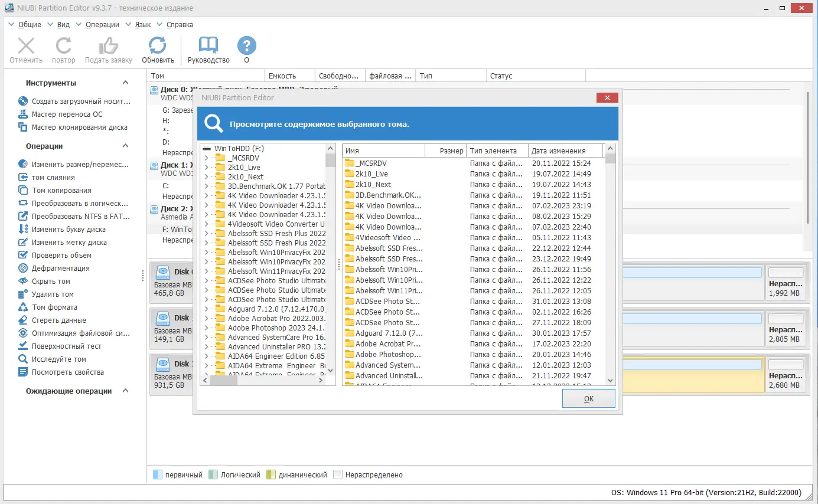Close the NIUBI Partition Editor dialog
818x504 pixels.
pyautogui.click(x=607, y=97)
